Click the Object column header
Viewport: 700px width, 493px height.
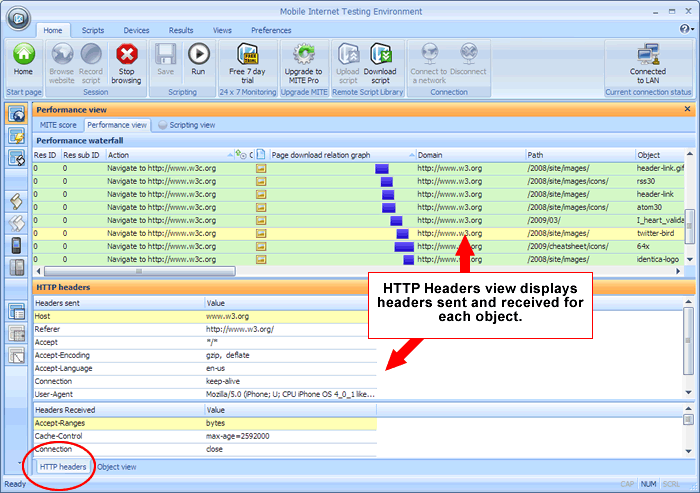[660, 155]
